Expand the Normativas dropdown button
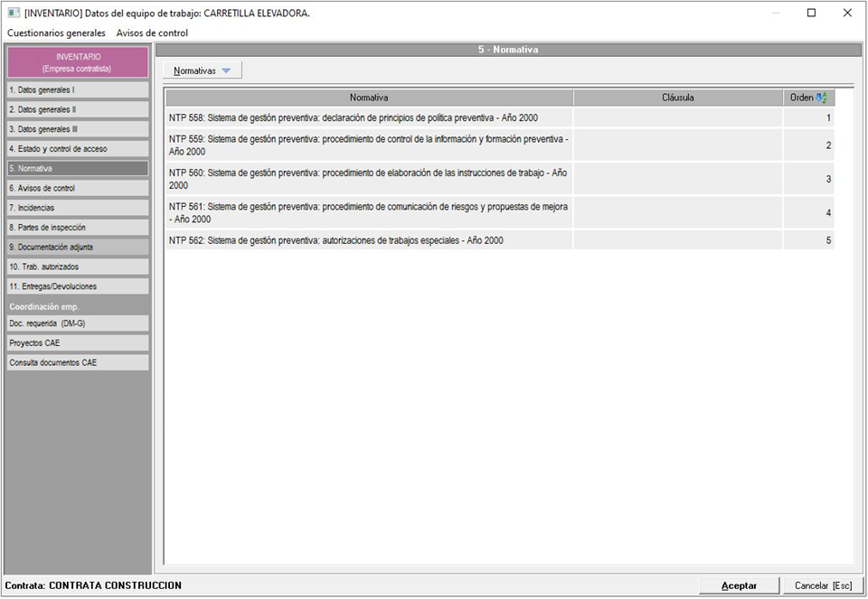 coord(203,70)
